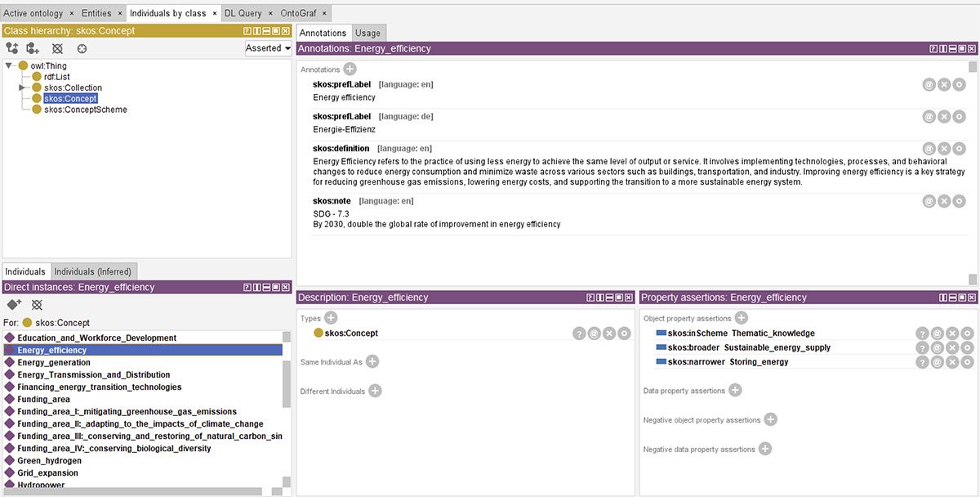Click the delete individual icon above the instances list
Screen dimensions: 980x497
[x=36, y=304]
